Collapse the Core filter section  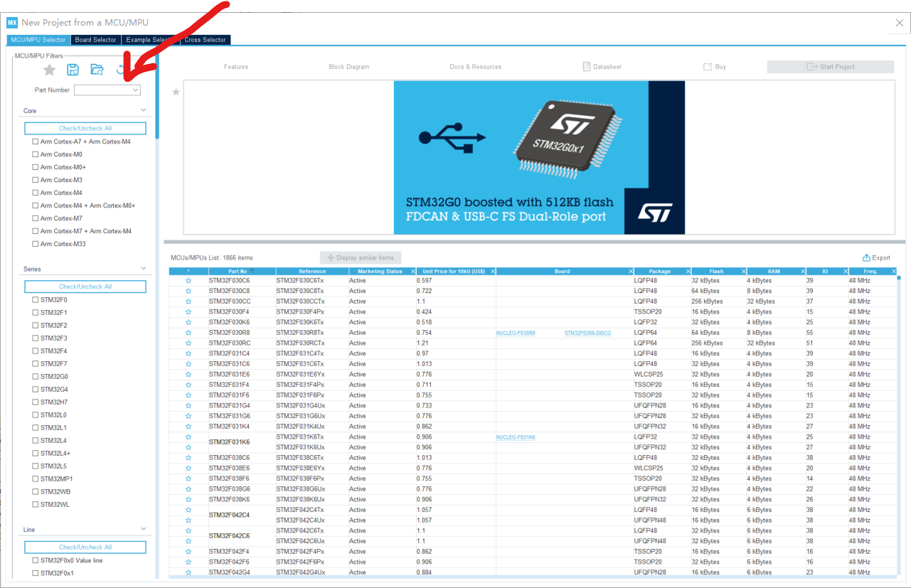point(144,110)
